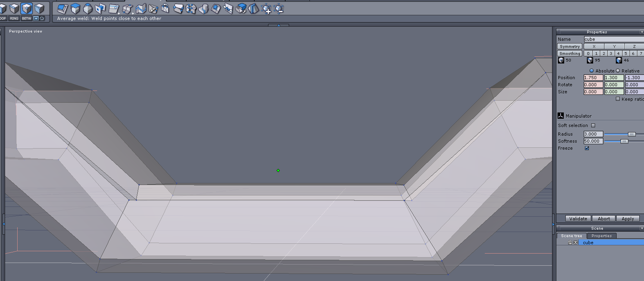Viewport: 644px width, 281px height.
Task: Set smoothing level to 2
Action: pos(604,53)
